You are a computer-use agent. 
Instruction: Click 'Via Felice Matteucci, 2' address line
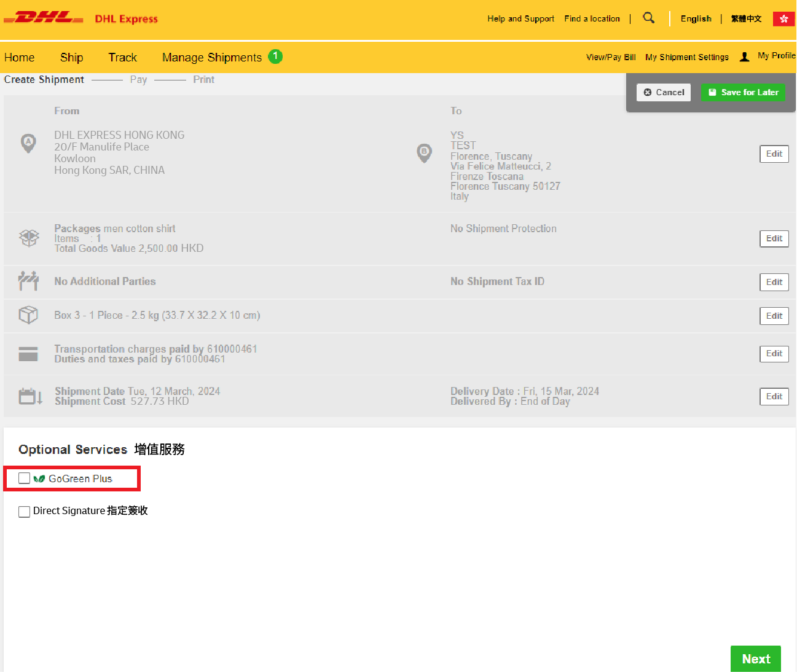pyautogui.click(x=501, y=166)
